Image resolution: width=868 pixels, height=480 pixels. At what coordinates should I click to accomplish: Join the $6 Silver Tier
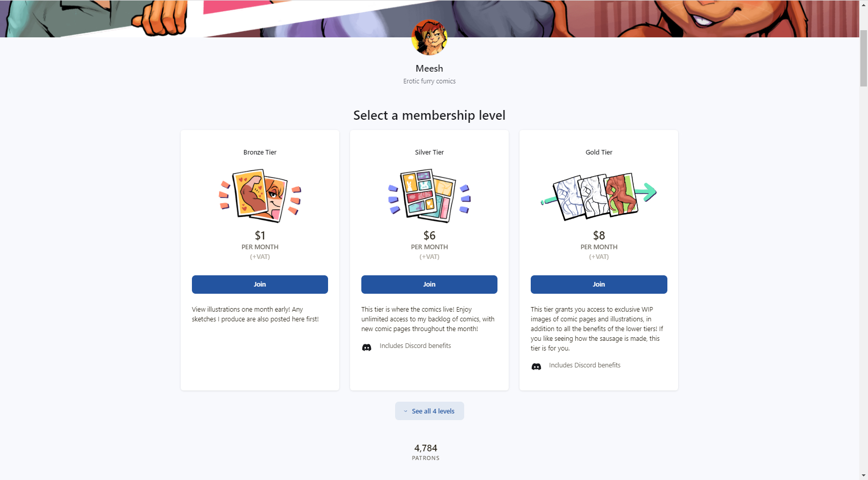tap(429, 285)
